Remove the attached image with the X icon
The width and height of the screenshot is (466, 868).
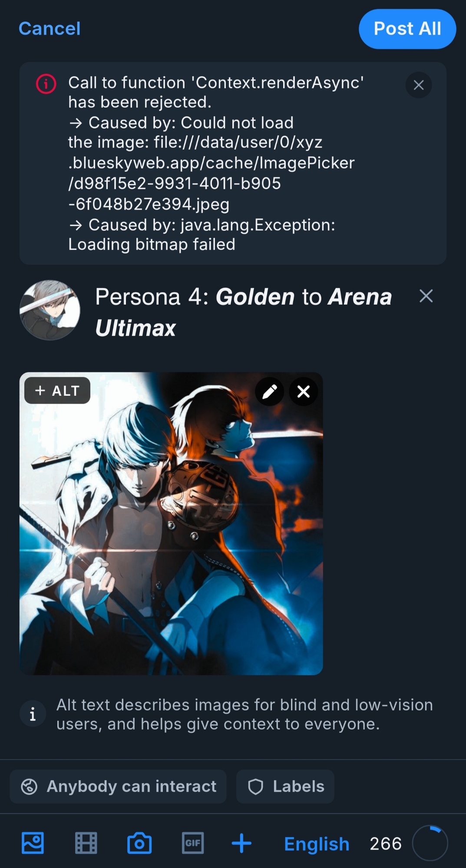(304, 391)
